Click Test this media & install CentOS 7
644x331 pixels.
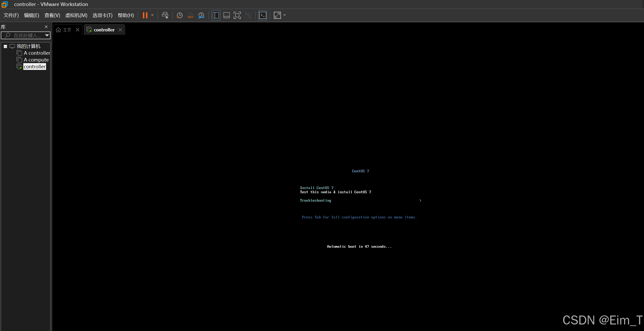[x=336, y=192]
